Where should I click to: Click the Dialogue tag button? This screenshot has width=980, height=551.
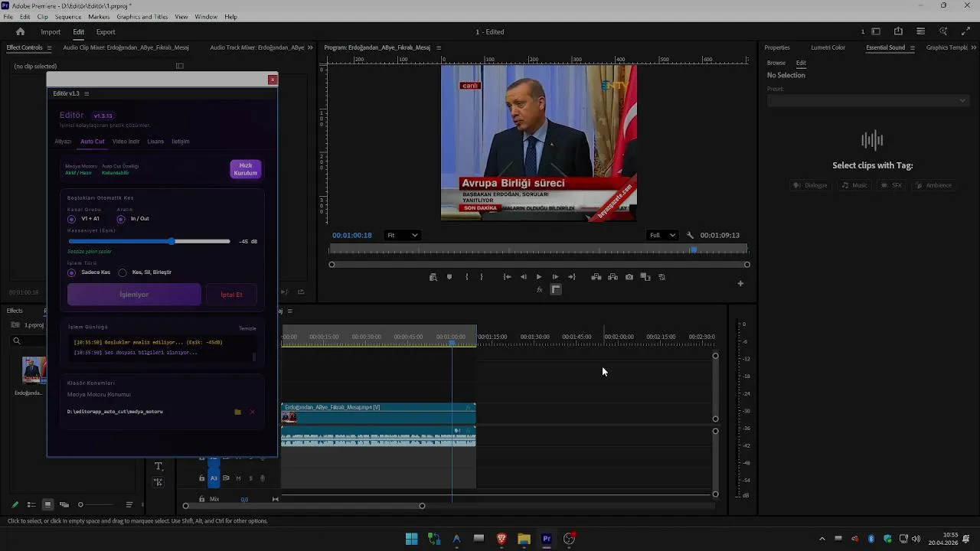(810, 185)
